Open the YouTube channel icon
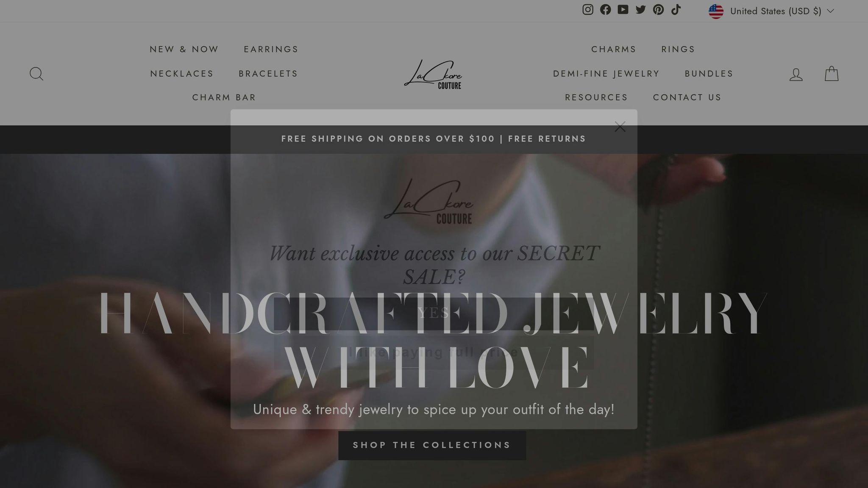Viewport: 868px width, 488px height. coord(623,10)
